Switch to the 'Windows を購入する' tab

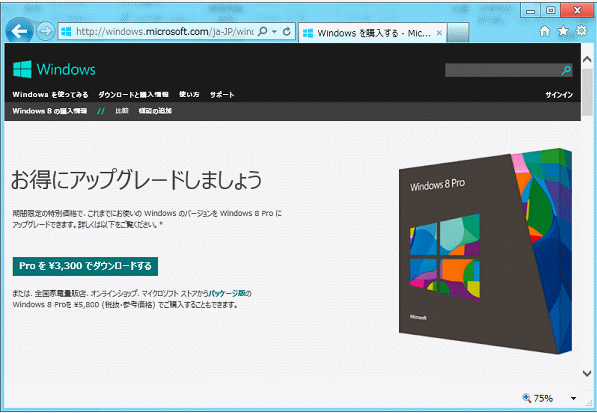point(372,33)
